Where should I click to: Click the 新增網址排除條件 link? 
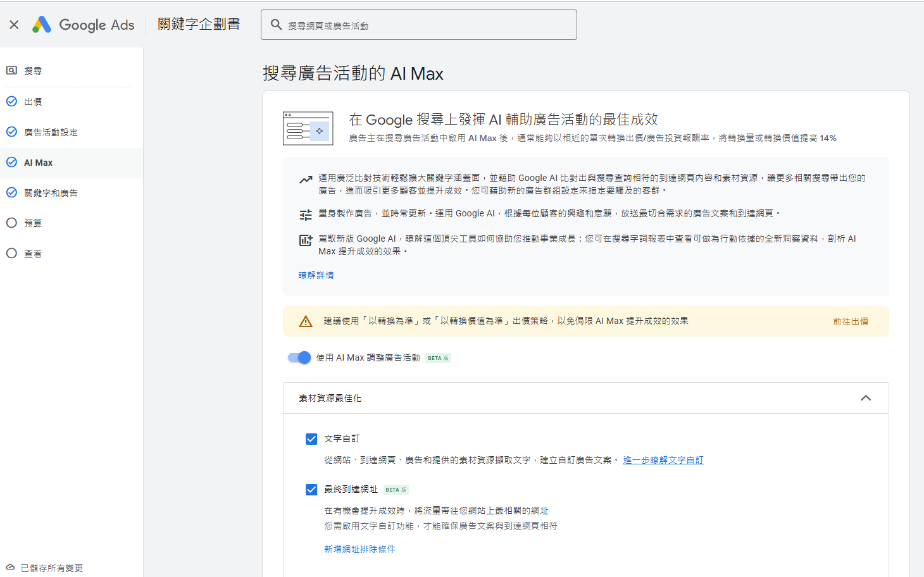(x=359, y=549)
